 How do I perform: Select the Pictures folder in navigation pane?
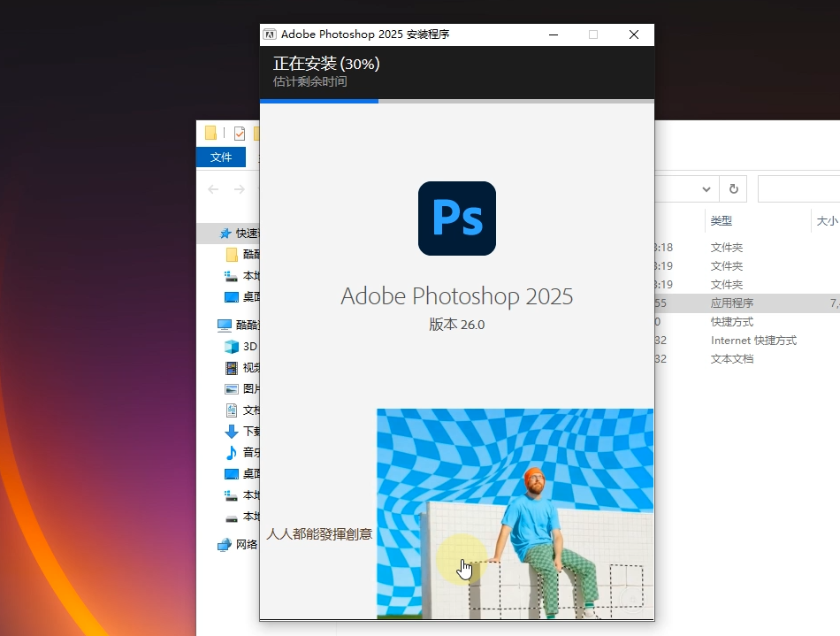coord(232,389)
